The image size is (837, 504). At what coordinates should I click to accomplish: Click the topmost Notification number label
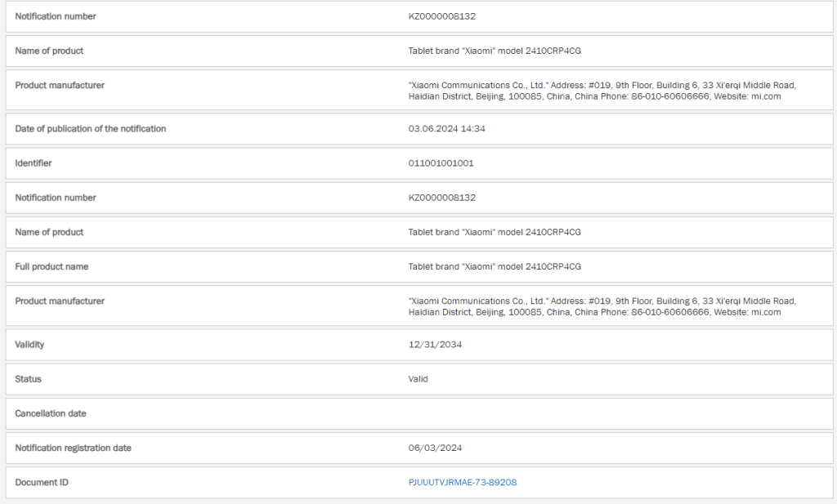56,16
